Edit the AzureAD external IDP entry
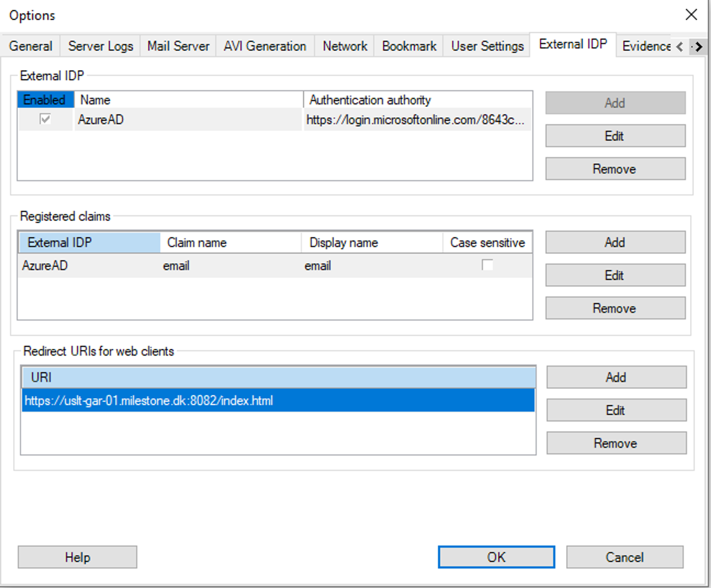Screen dimensions: 711x588 point(615,136)
